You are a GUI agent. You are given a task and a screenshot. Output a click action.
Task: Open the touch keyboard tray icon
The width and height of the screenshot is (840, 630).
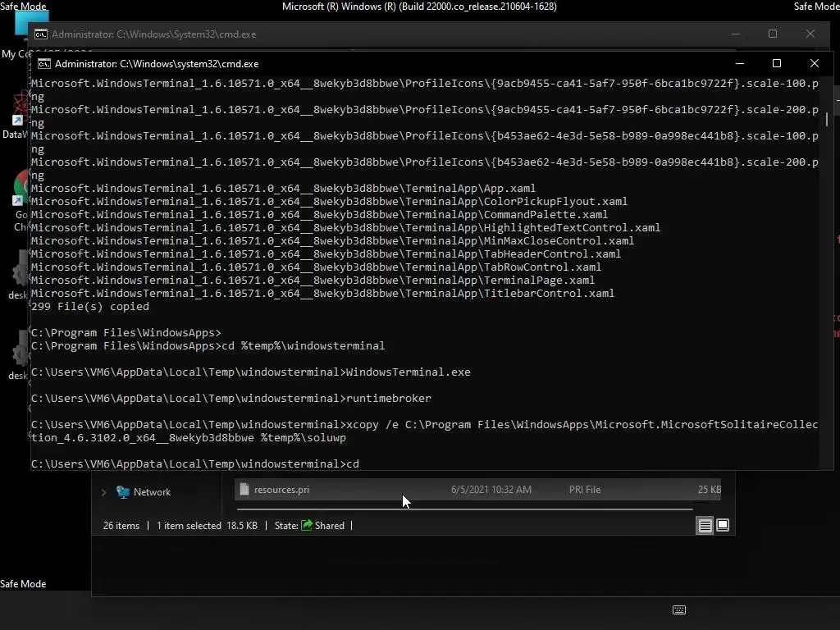click(678, 609)
